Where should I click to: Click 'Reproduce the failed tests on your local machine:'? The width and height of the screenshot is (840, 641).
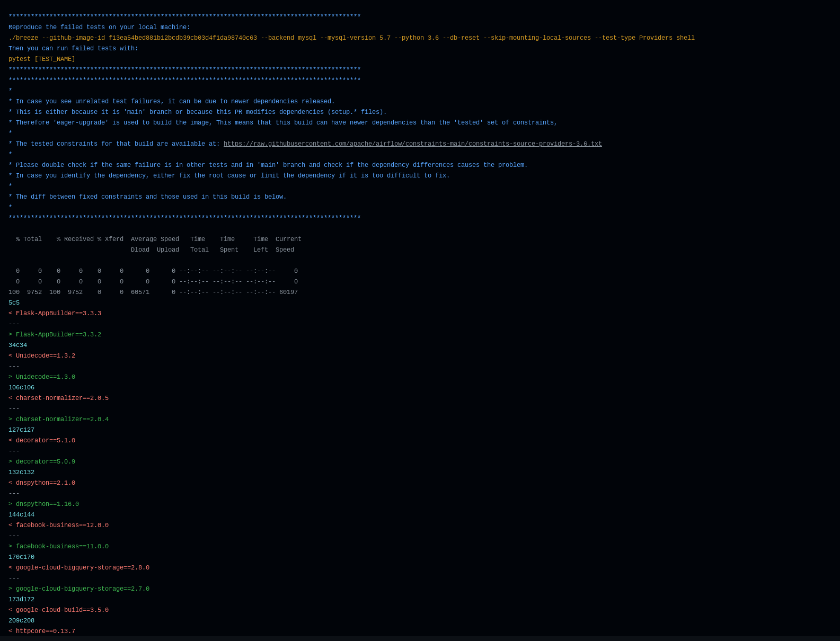[x=99, y=28]
